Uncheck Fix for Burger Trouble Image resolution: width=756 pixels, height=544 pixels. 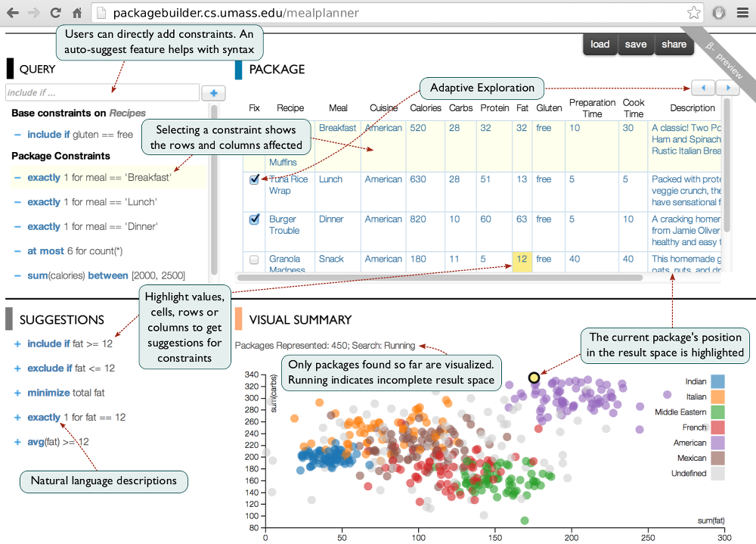click(254, 219)
